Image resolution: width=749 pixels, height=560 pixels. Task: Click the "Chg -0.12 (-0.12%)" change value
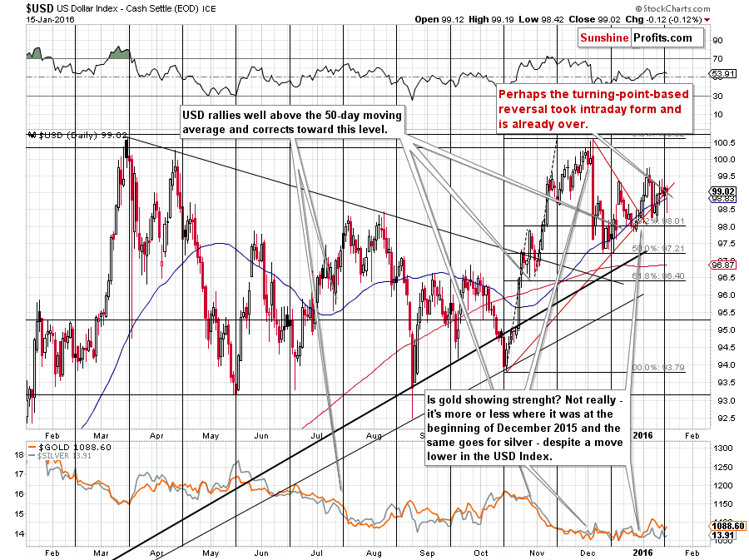pyautogui.click(x=663, y=20)
